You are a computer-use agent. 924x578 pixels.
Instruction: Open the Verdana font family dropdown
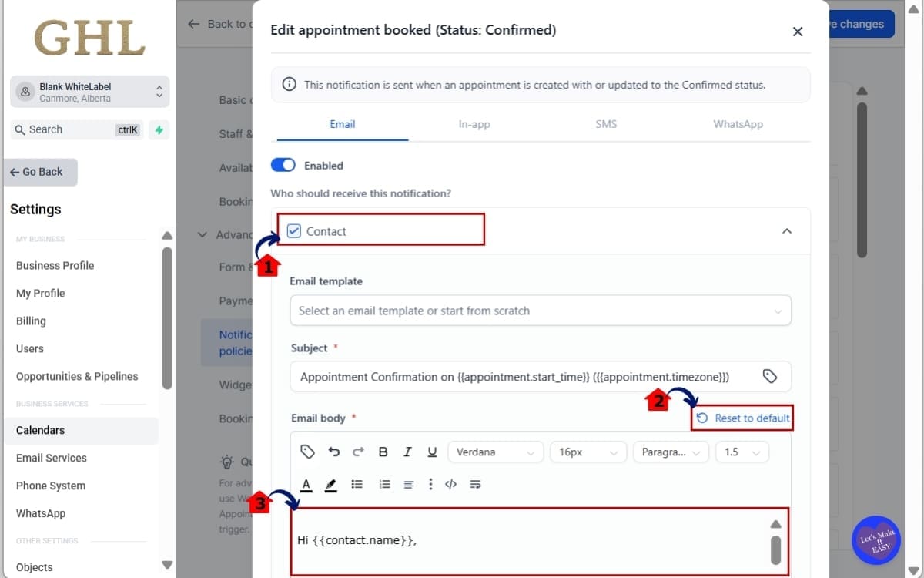(x=495, y=452)
